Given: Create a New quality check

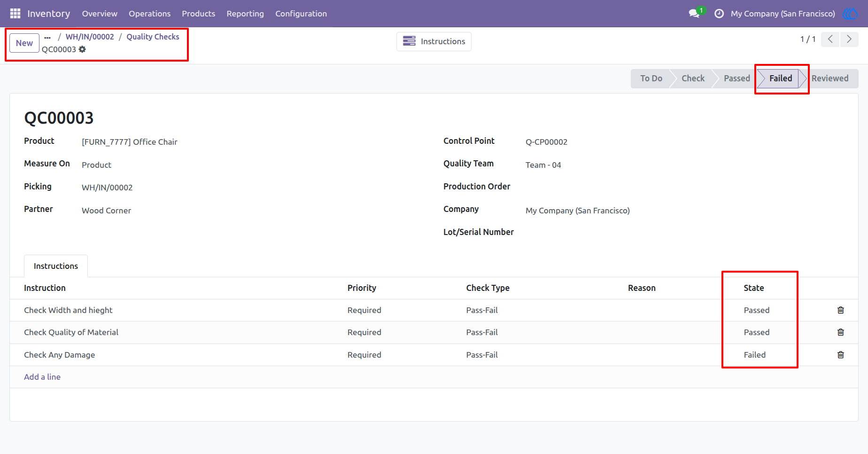Looking at the screenshot, I should pos(24,43).
